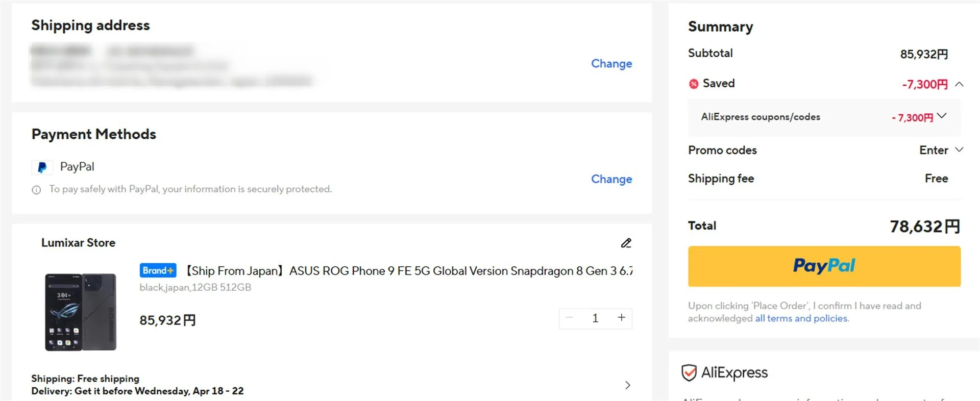This screenshot has height=401, width=980.
Task: Open shipping options with the right arrow
Action: 627,385
